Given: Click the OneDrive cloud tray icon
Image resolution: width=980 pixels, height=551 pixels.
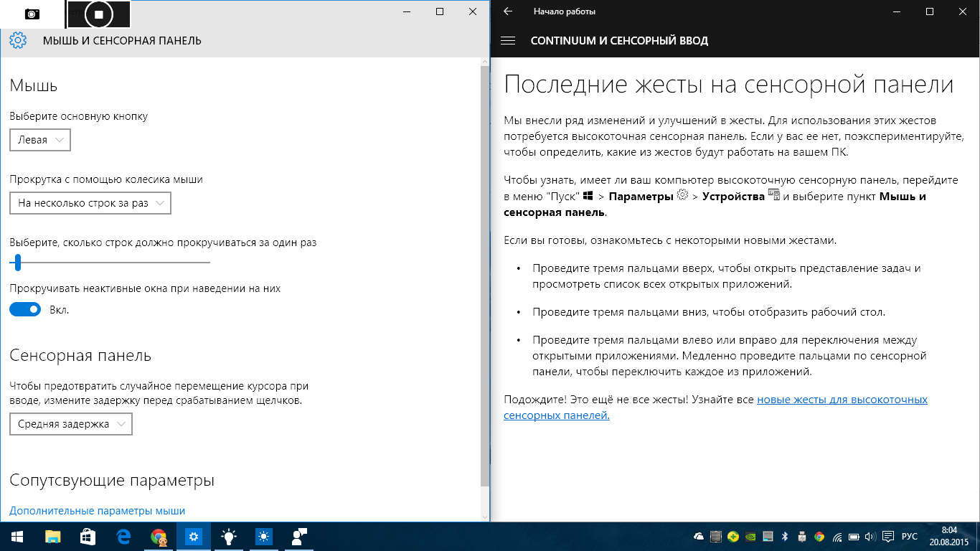Looking at the screenshot, I should pyautogui.click(x=699, y=537).
